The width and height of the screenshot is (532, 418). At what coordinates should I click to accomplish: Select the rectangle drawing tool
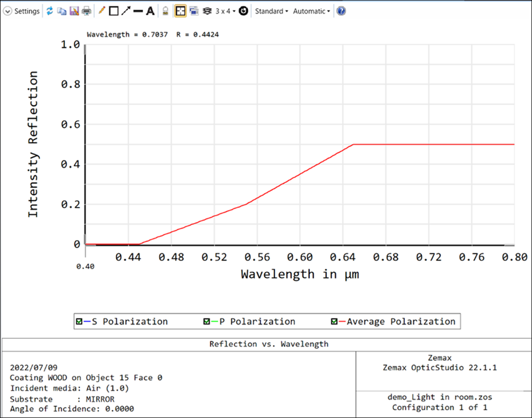pos(113,11)
